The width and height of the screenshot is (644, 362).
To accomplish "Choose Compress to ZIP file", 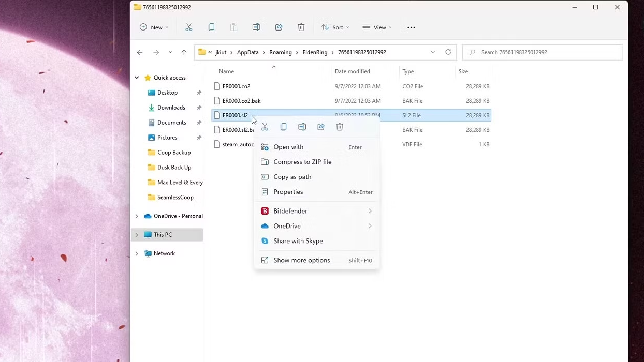I will click(x=317, y=162).
